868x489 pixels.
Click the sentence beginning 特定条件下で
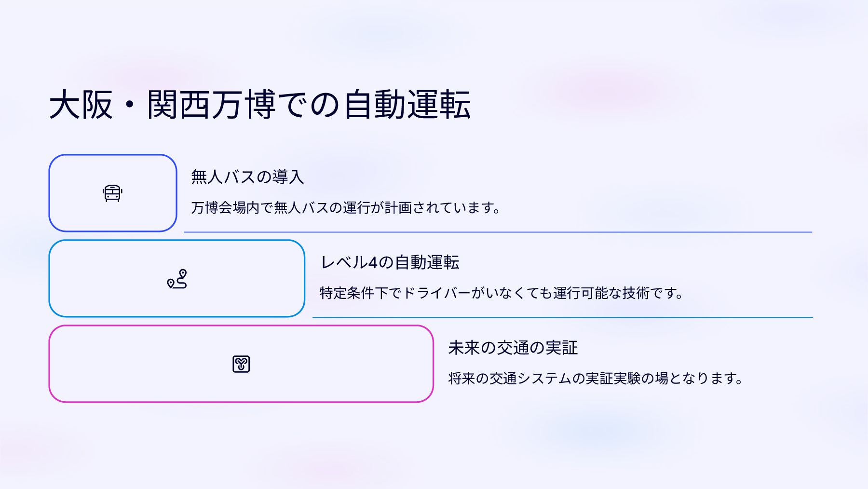[x=501, y=293]
